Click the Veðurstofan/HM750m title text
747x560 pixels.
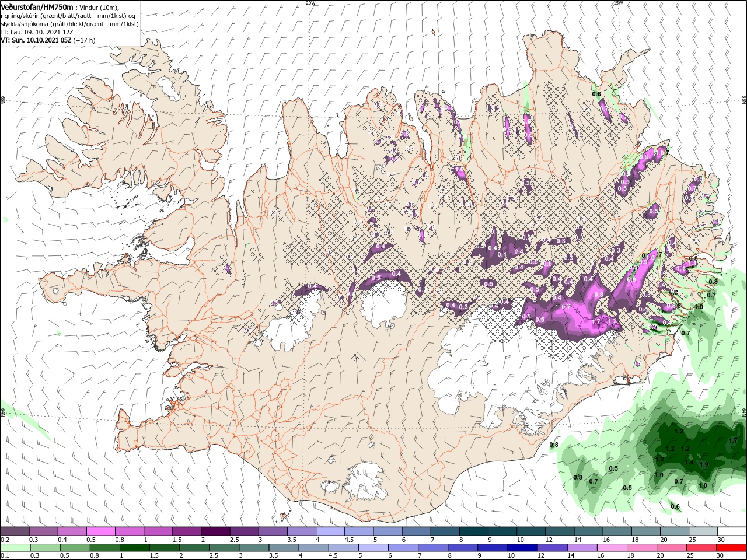[37, 6]
